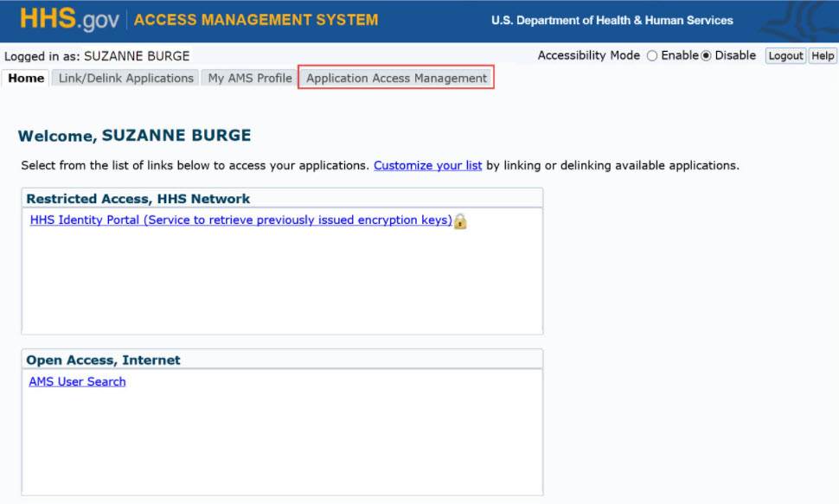Select the Disable accessibility radio button
This screenshot has width=839, height=504.
pos(706,56)
